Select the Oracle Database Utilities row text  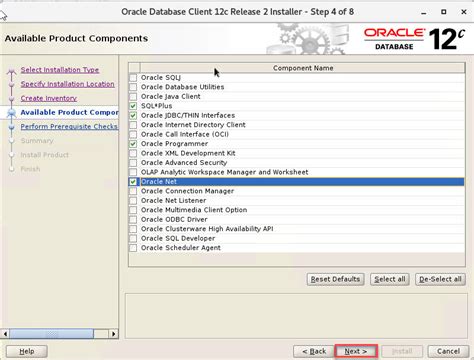[182, 87]
